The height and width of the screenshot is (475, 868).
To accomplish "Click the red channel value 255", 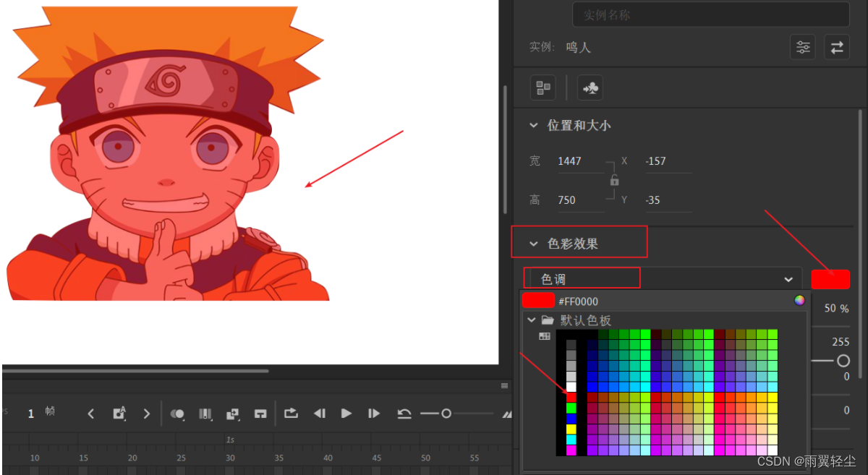I will coord(841,342).
